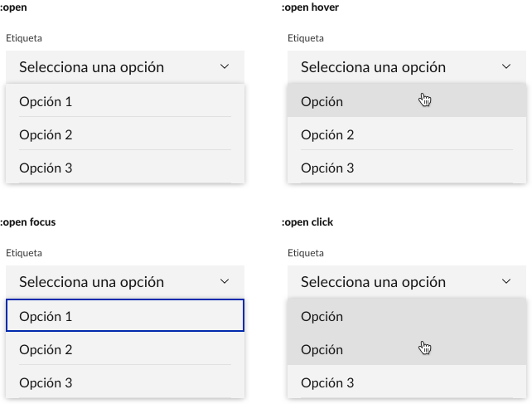Click "Selecciona una opción" in the top-left dropdown
This screenshot has height=404, width=532.
coord(91,67)
